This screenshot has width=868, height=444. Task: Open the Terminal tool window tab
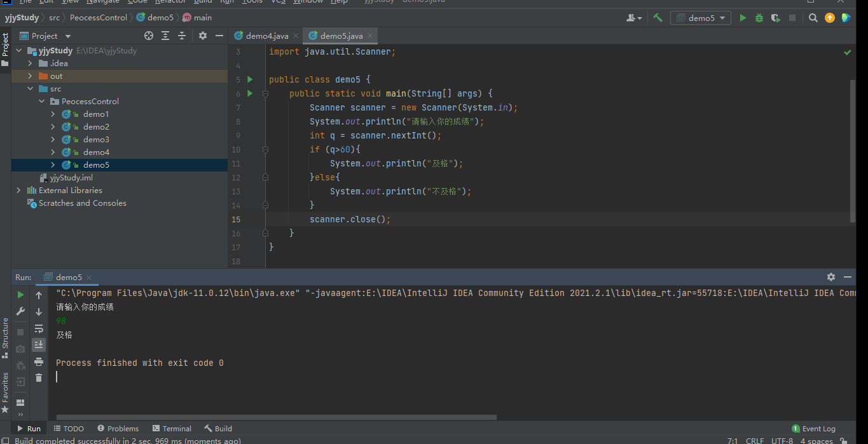coord(170,429)
